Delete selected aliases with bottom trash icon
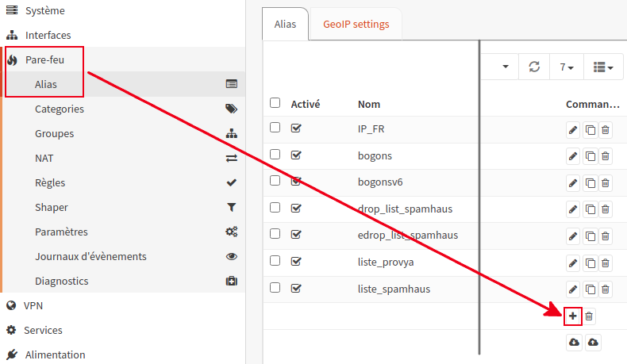The image size is (627, 364). 589,316
